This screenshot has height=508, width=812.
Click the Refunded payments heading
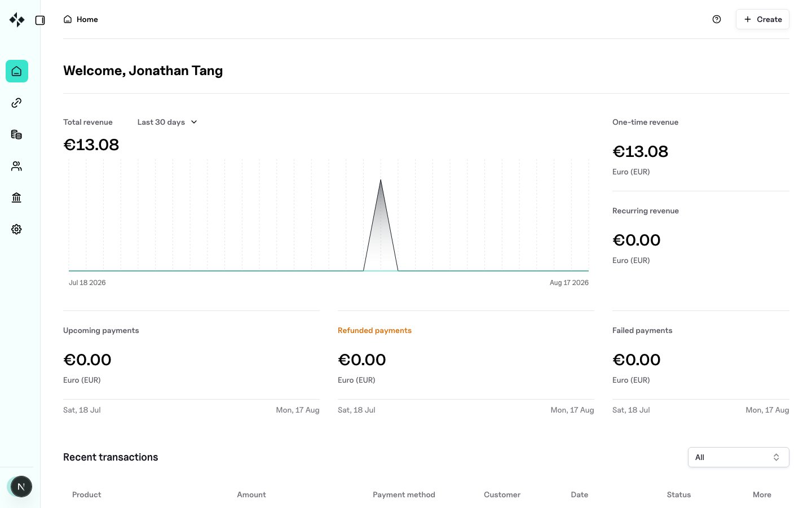tap(374, 331)
